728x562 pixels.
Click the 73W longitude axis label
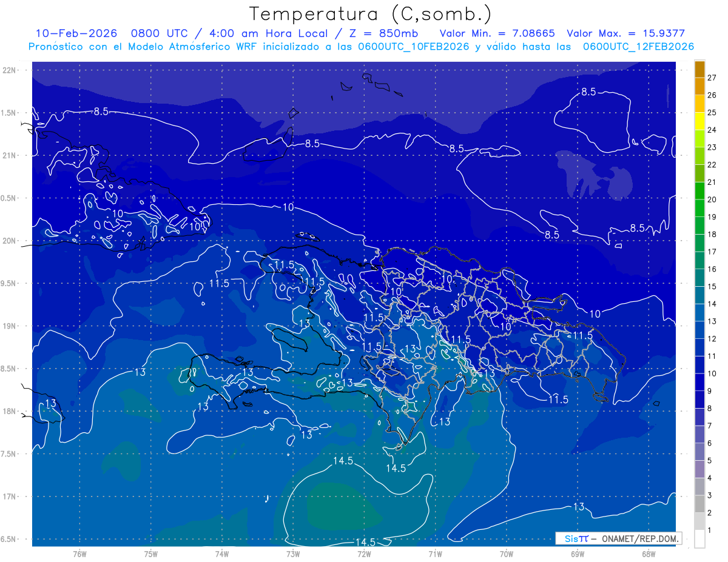pyautogui.click(x=293, y=554)
